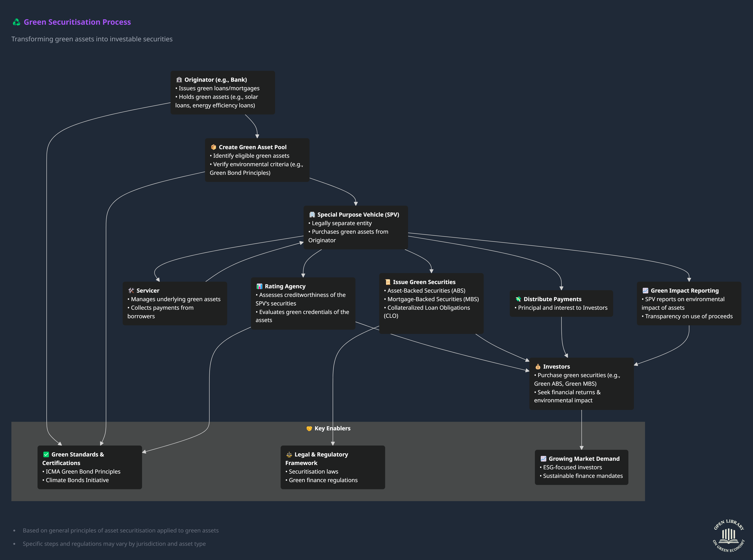The image size is (753, 560).
Task: Click the scales icon beside Legal & Regulatory Framework
Action: coord(289,455)
